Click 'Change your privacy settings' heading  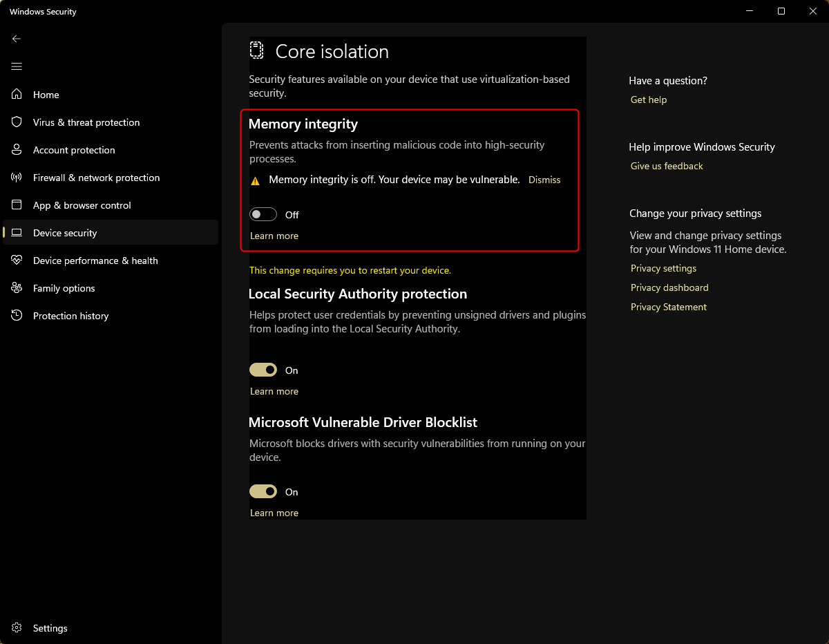696,214
